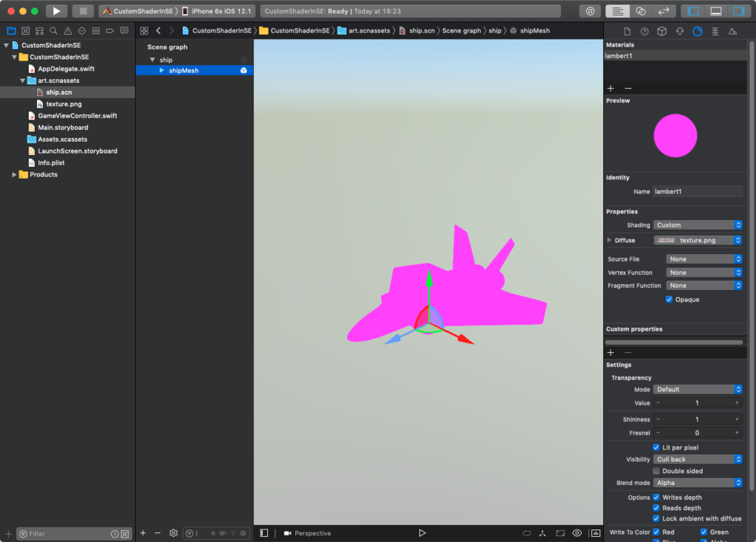Add a new material with plus
The width and height of the screenshot is (756, 542).
[611, 89]
